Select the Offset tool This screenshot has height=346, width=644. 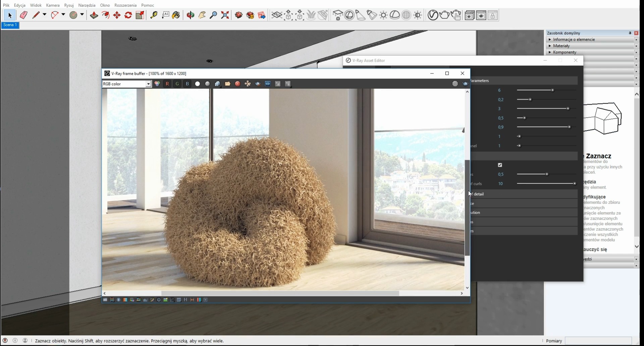click(106, 15)
